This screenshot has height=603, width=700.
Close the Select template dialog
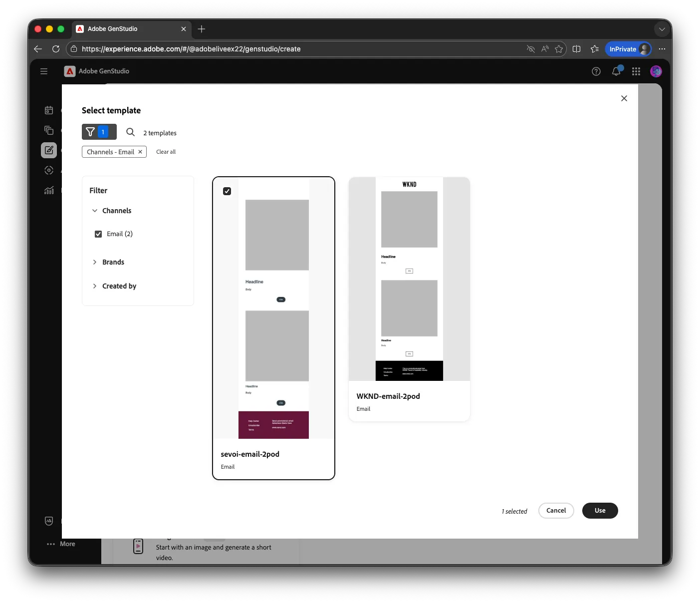coord(624,98)
